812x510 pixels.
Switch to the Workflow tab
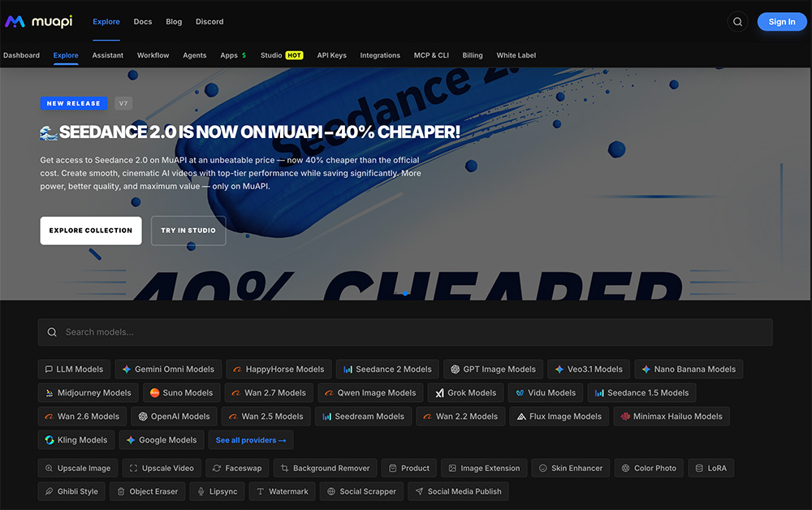point(153,55)
